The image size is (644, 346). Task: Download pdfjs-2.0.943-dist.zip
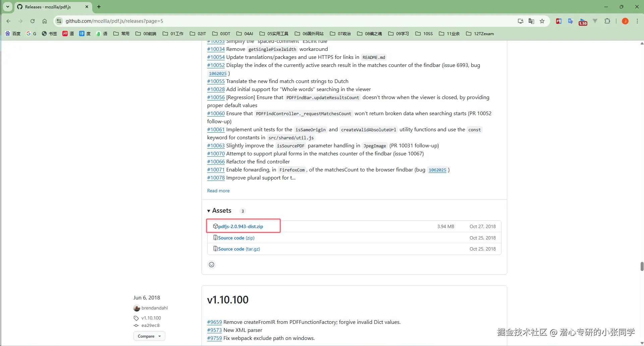coord(241,226)
